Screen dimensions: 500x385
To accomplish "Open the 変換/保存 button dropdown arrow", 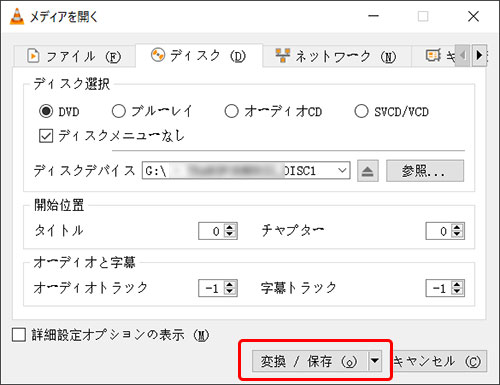I will coord(375,361).
